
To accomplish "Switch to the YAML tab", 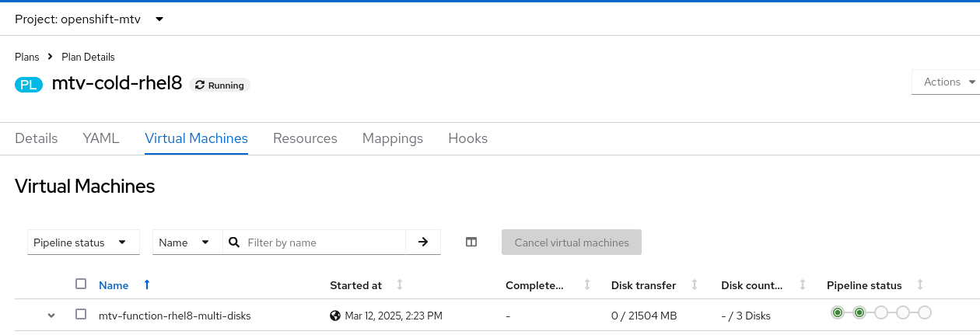I will click(x=101, y=138).
